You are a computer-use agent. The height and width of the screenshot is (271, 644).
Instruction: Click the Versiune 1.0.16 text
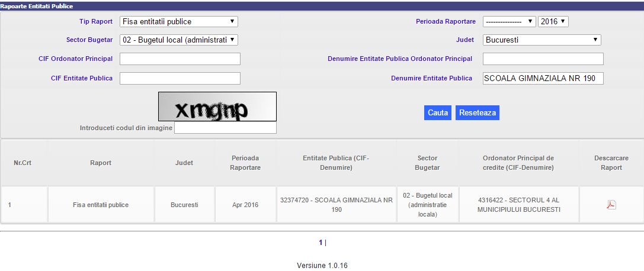pos(322,266)
